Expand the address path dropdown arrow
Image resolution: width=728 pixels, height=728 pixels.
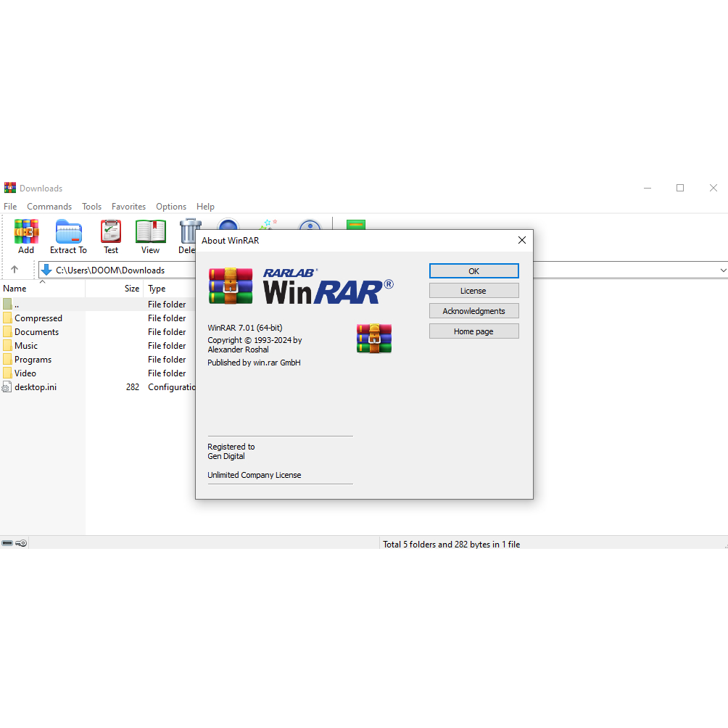[722, 270]
